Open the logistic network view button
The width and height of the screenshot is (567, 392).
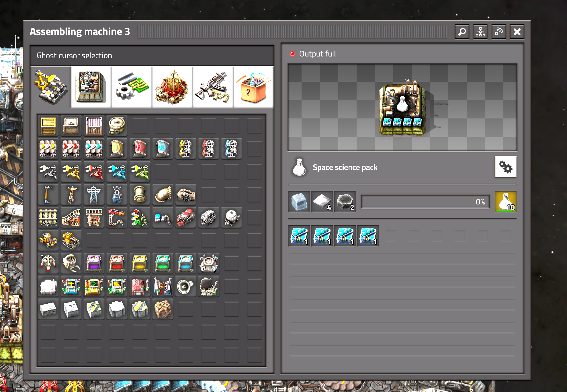pos(480,32)
